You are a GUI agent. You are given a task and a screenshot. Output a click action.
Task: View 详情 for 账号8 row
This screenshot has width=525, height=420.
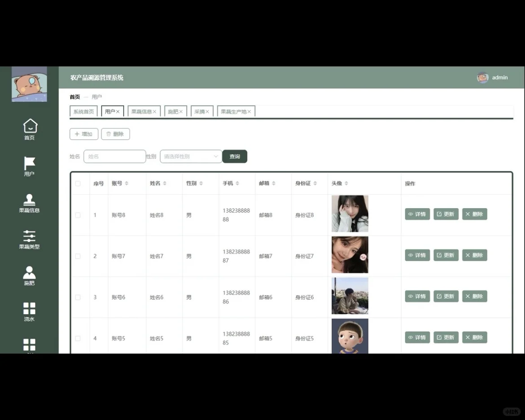click(x=417, y=214)
